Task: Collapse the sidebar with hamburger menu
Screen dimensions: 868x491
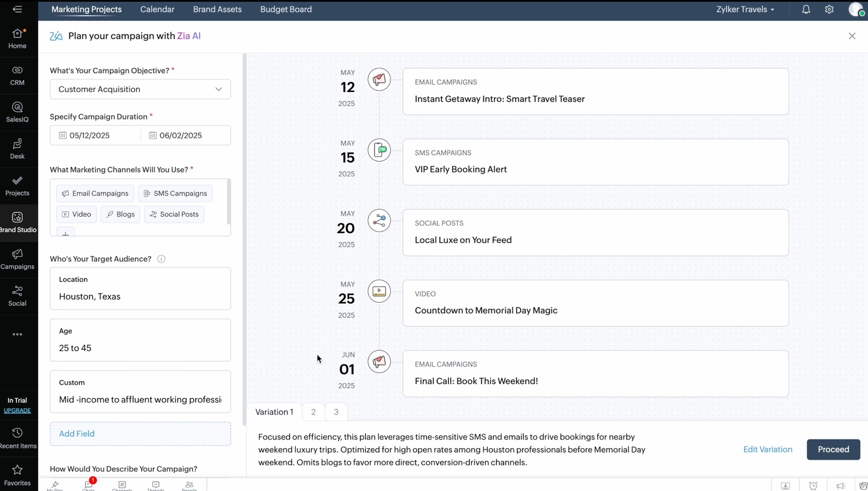Action: [17, 9]
